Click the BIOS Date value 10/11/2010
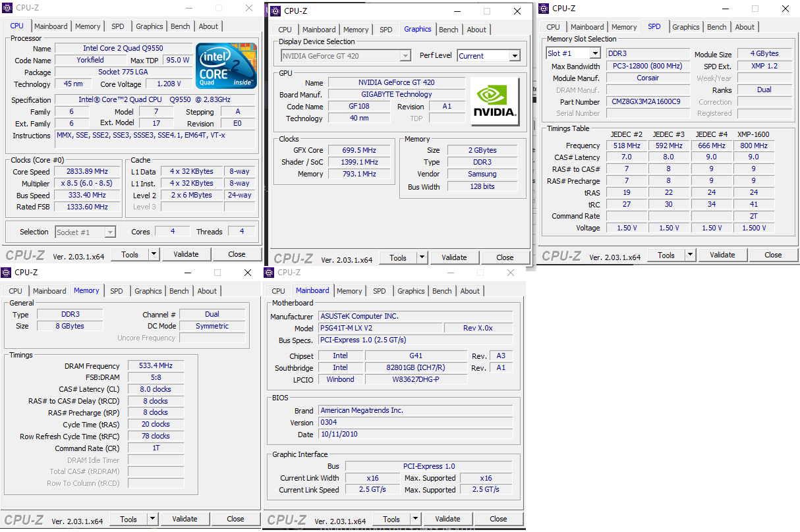Screen dimensions: 800x532 (415, 434)
